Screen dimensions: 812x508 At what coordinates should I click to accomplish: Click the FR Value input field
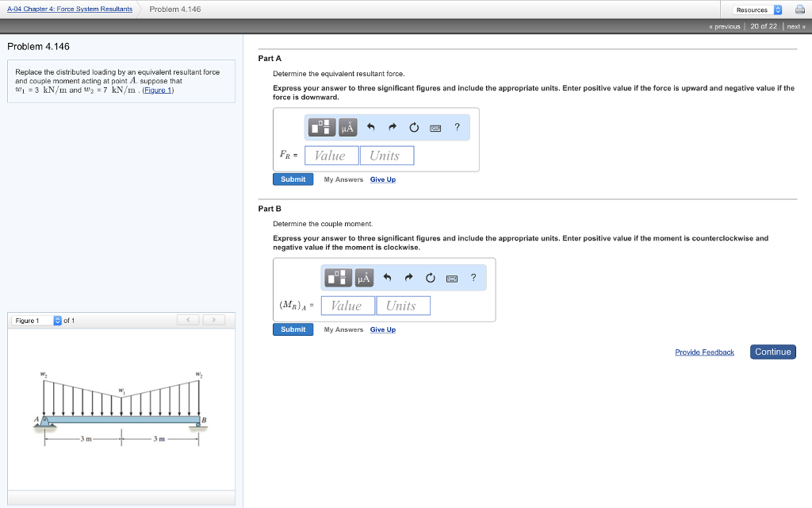[331, 156]
